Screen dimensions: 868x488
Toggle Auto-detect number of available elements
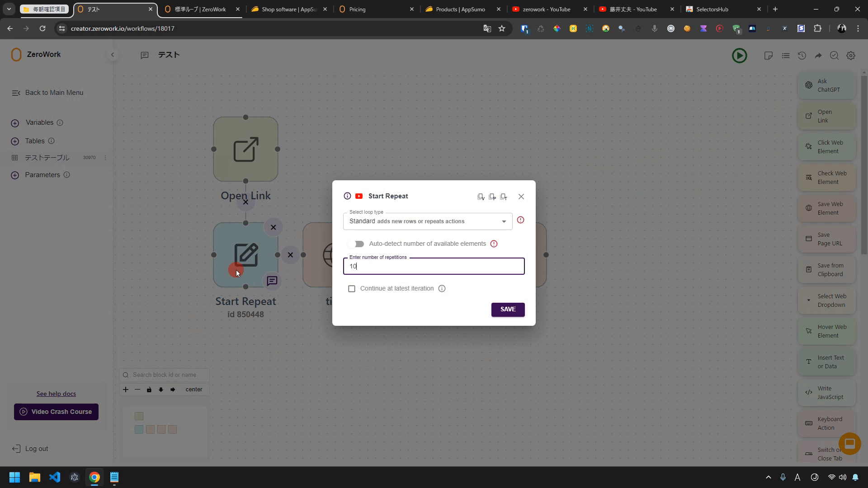pyautogui.click(x=357, y=244)
